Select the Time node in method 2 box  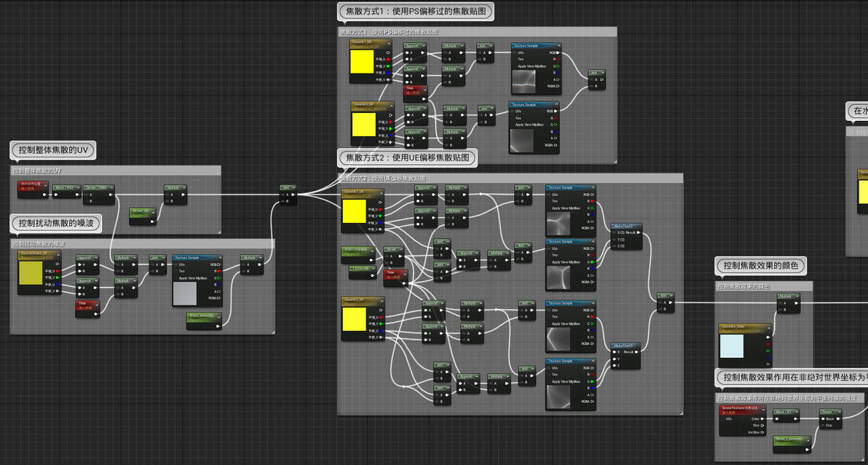(396, 278)
